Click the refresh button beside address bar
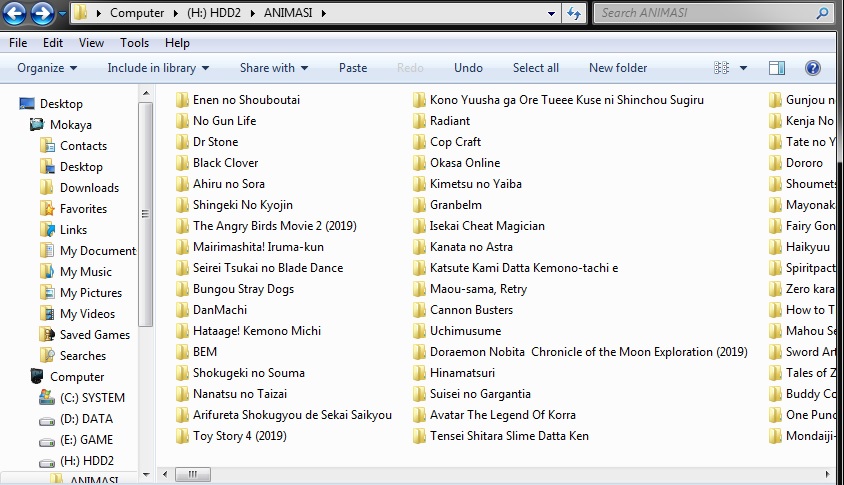This screenshot has width=844, height=485. pyautogui.click(x=574, y=13)
